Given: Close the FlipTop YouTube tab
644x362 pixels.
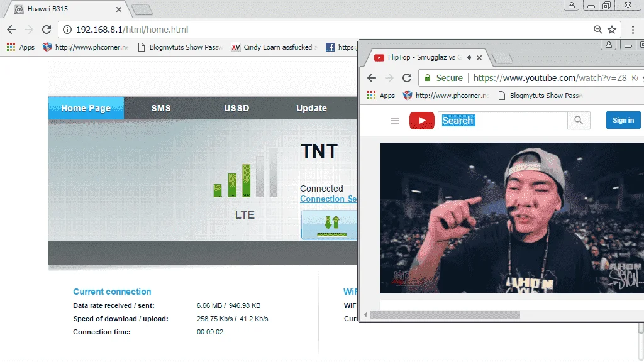Looking at the screenshot, I should coord(479,57).
